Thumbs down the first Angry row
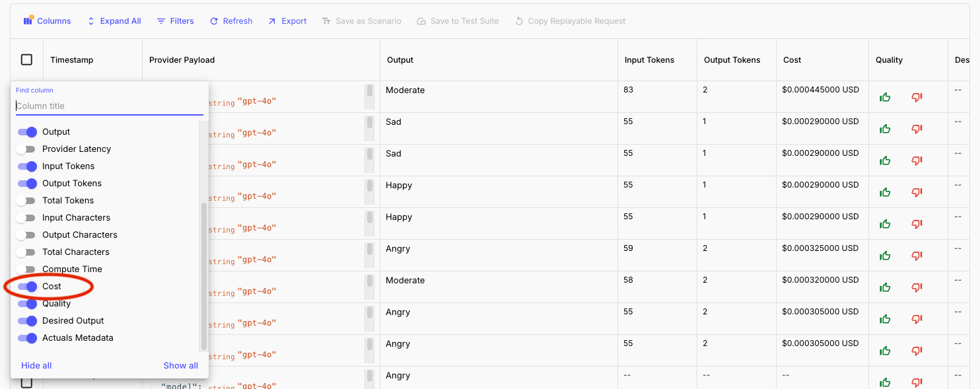The image size is (980, 389). pos(917,256)
